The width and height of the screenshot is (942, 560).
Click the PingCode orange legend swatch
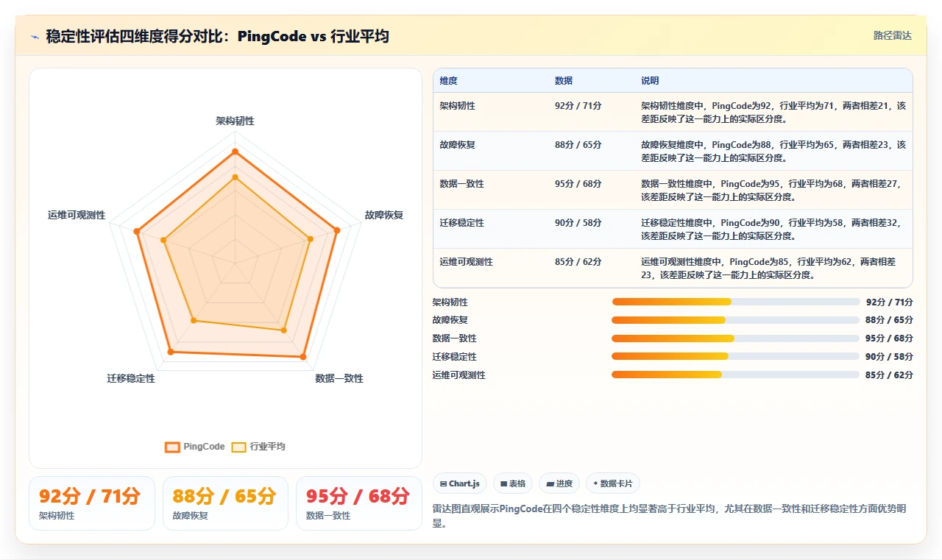pyautogui.click(x=172, y=447)
